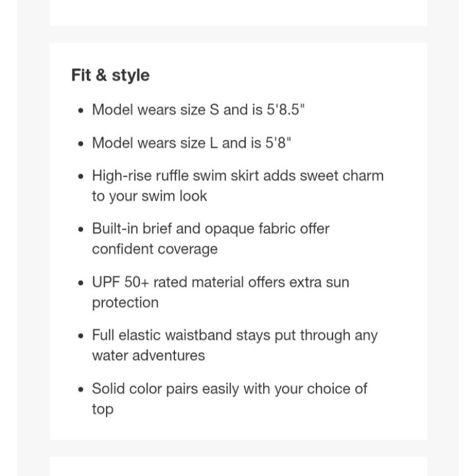Tap the bullet beside Solid color pairs item

[x=81, y=390]
